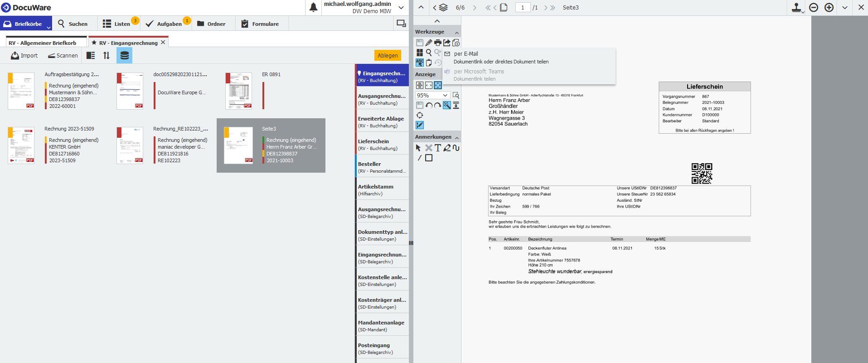The height and width of the screenshot is (363, 868).
Task: Click the rotate left icon in Anzeige
Action: 429,105
